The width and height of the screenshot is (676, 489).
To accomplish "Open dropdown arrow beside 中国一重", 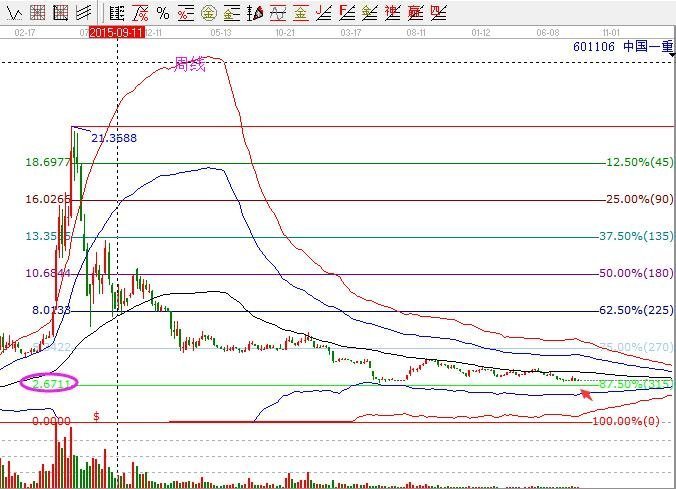I will pos(669,47).
